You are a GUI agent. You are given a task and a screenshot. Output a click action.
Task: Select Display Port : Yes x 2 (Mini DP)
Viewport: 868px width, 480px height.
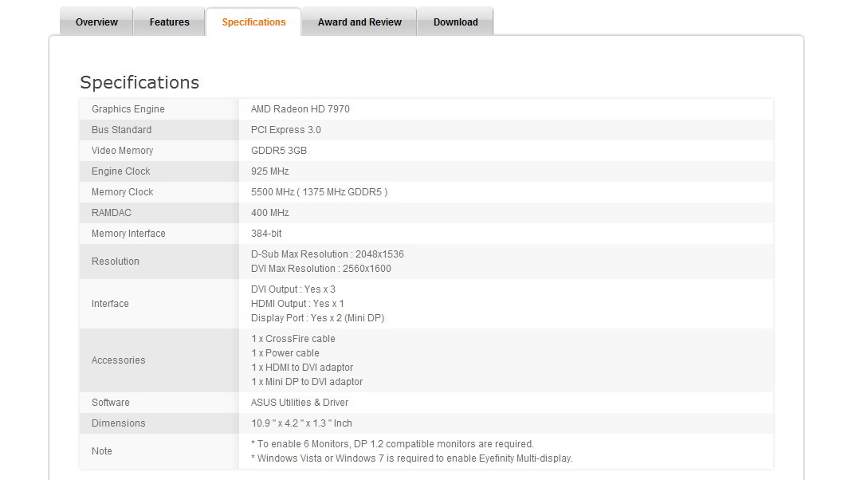pyautogui.click(x=317, y=318)
